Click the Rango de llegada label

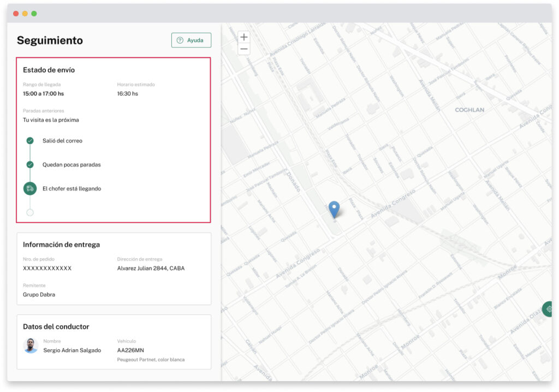click(x=41, y=85)
